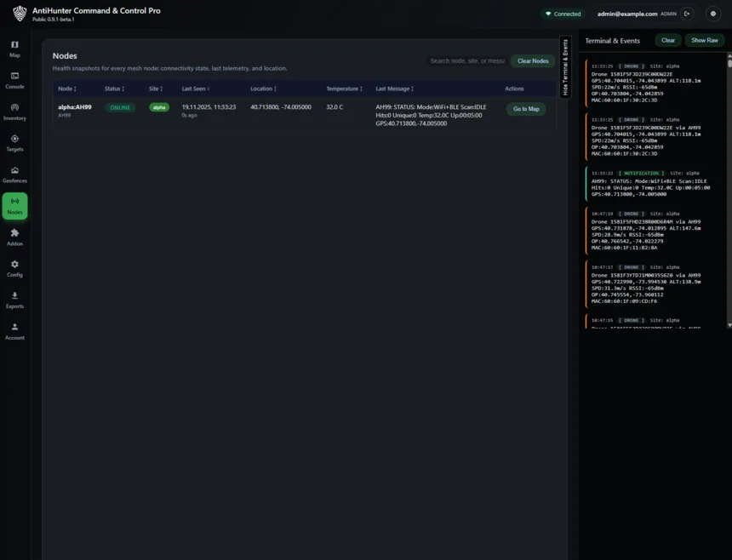Sort by Node column
Screen dimensions: 732x560
coord(67,89)
